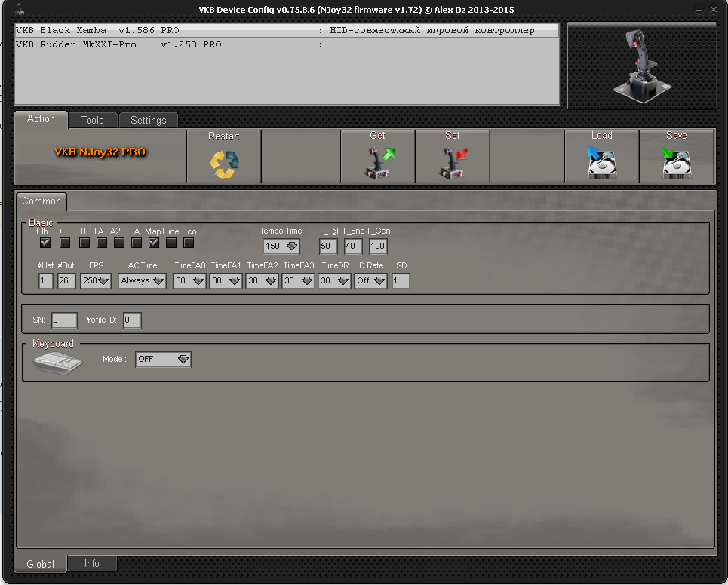Image resolution: width=728 pixels, height=585 pixels.
Task: Click the Get joystick icon
Action: (x=379, y=163)
